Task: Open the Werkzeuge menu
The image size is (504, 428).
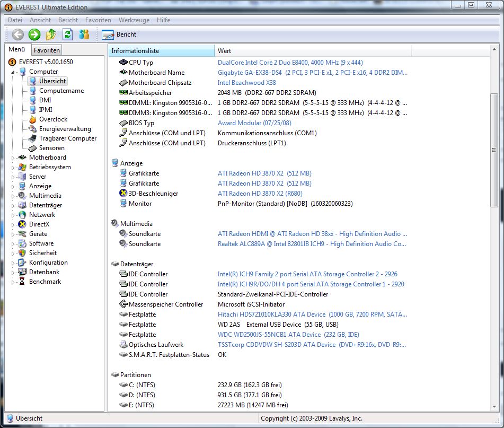Action: (134, 20)
